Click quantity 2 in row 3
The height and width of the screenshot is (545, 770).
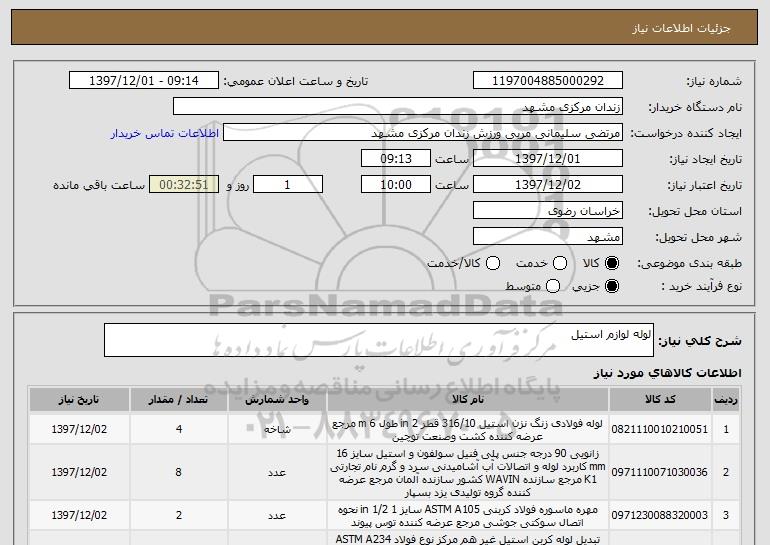(179, 515)
